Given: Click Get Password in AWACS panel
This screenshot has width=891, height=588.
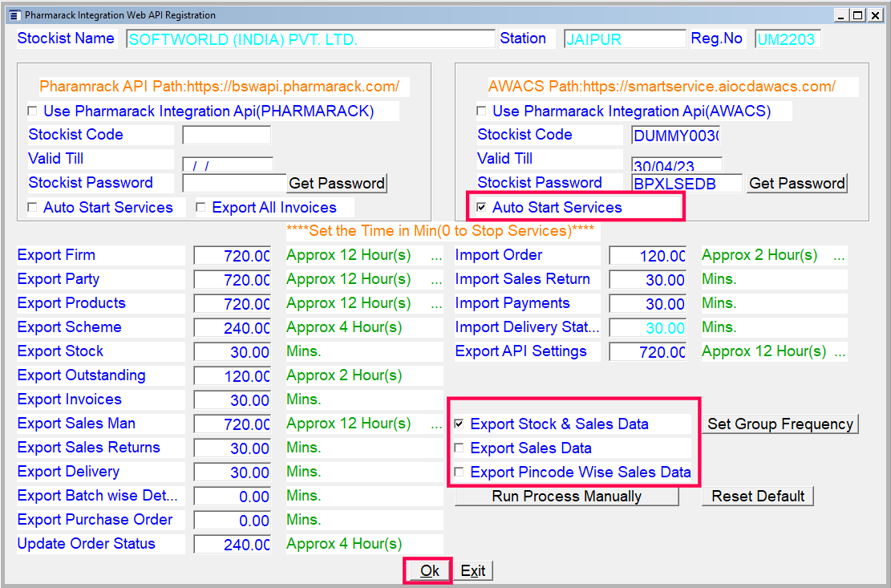Looking at the screenshot, I should click(796, 183).
